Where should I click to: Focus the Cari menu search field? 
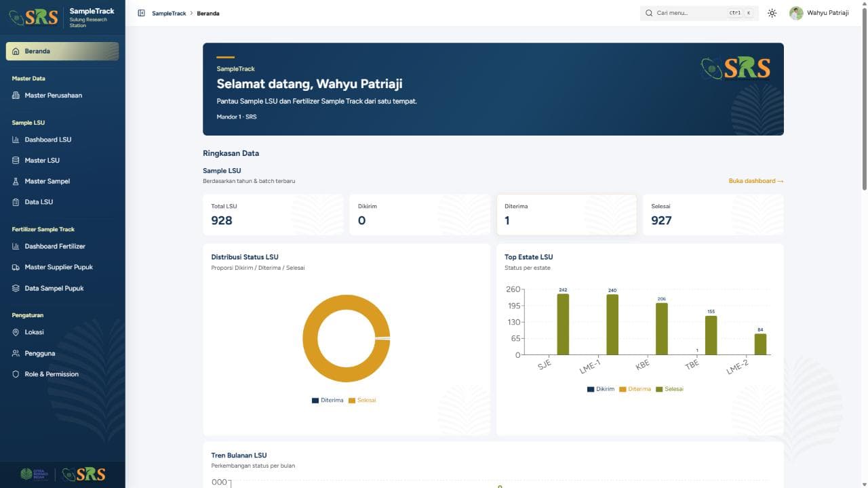click(x=699, y=13)
